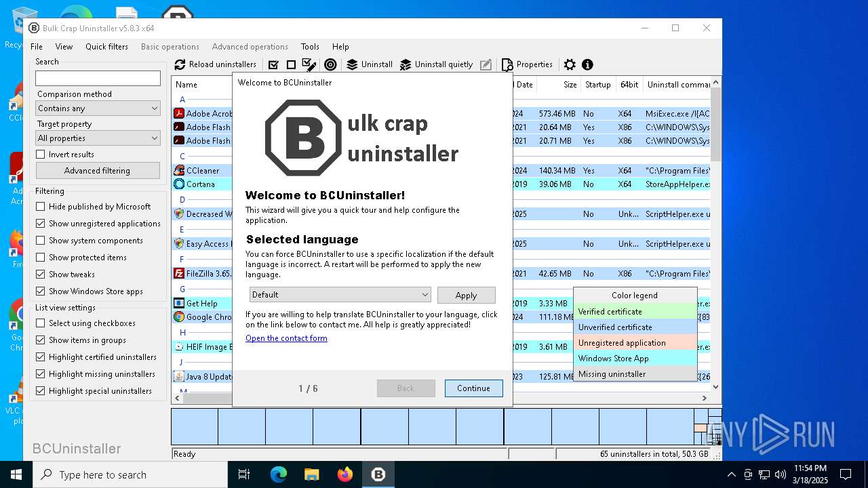Open the Advanced operations menu
The width and height of the screenshot is (868, 488).
click(250, 47)
